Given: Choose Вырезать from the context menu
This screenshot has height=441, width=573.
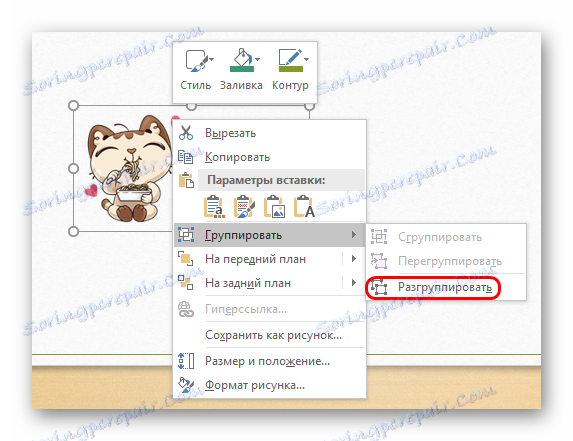Looking at the screenshot, I should 270,133.
